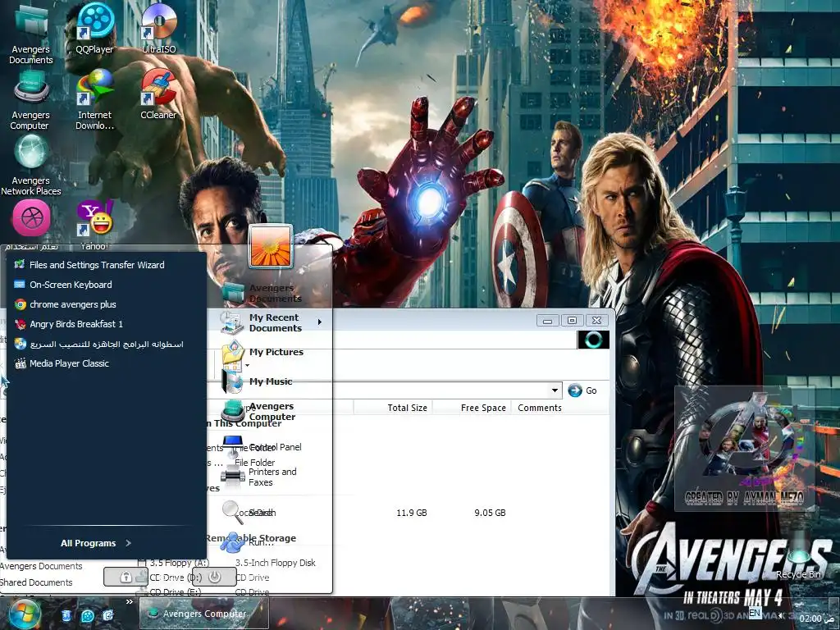
Task: Open Avengers Documents link in Explorer sidebar
Action: tap(41, 566)
